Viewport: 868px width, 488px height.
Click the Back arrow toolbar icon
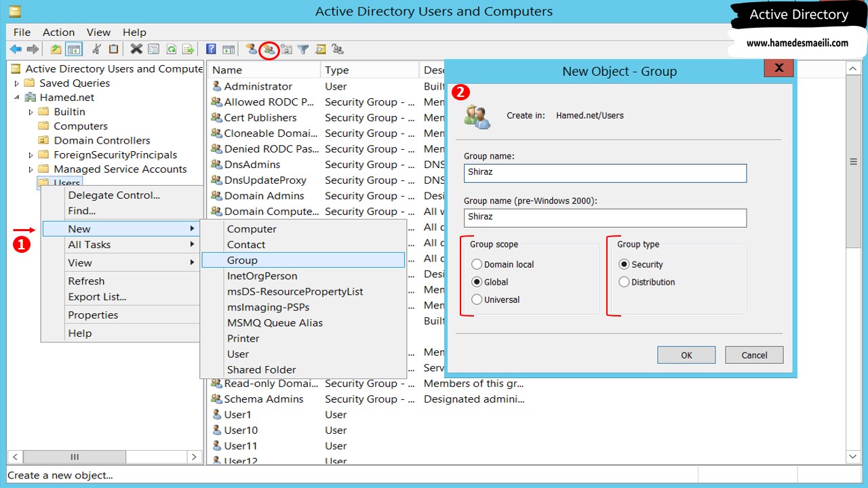tap(16, 49)
